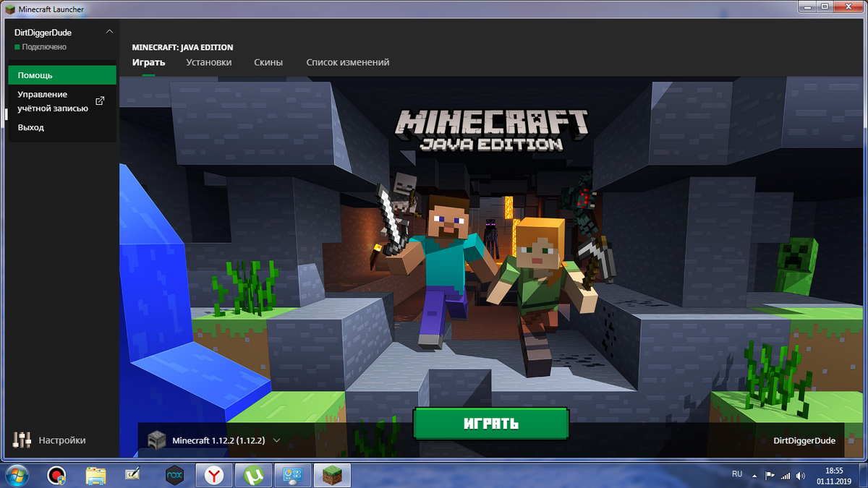Open the Помощь menu item
Viewport: 868px width, 488px height.
(62, 75)
